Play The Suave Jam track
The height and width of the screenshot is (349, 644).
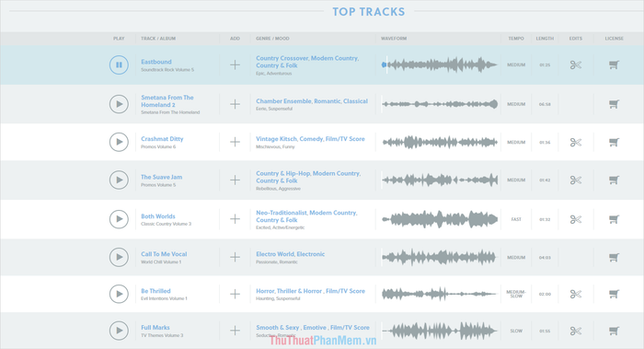(119, 180)
